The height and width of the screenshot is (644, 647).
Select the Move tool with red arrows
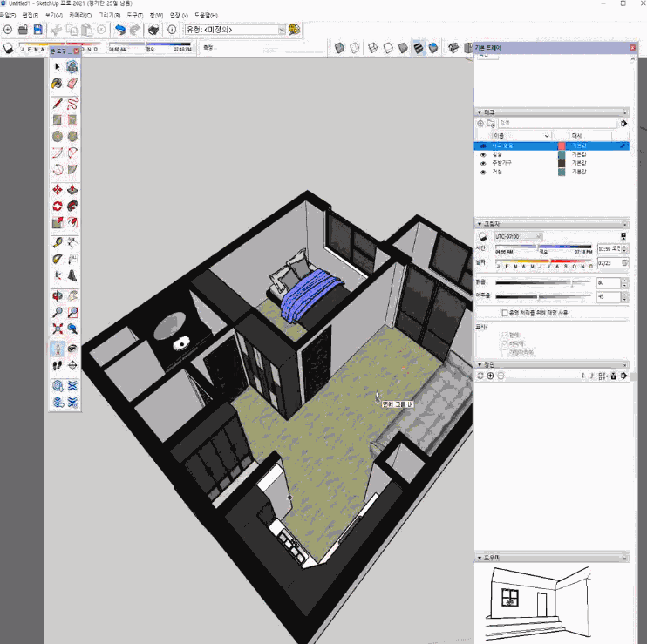[58, 190]
